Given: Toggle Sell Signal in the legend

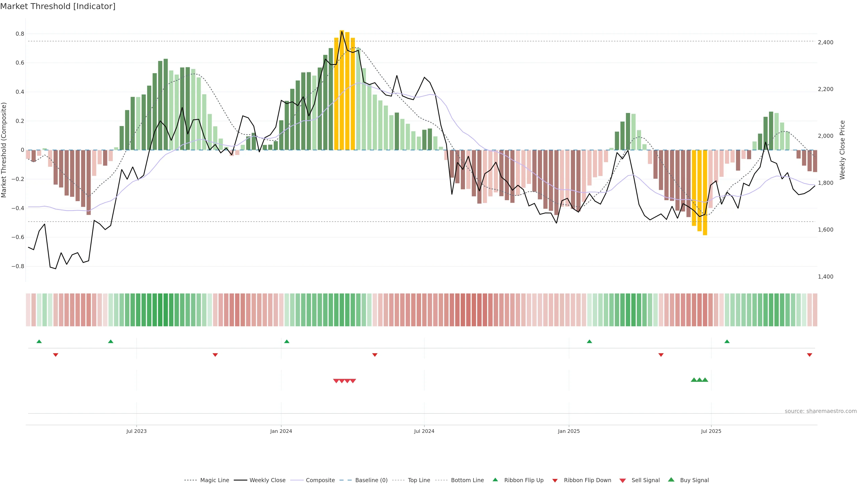Looking at the screenshot, I should (x=645, y=480).
